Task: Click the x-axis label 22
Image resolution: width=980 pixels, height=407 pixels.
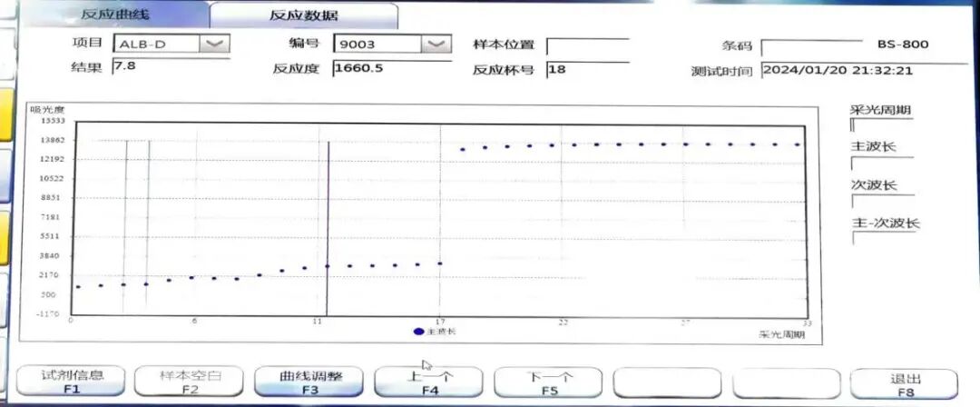Action: pyautogui.click(x=563, y=322)
